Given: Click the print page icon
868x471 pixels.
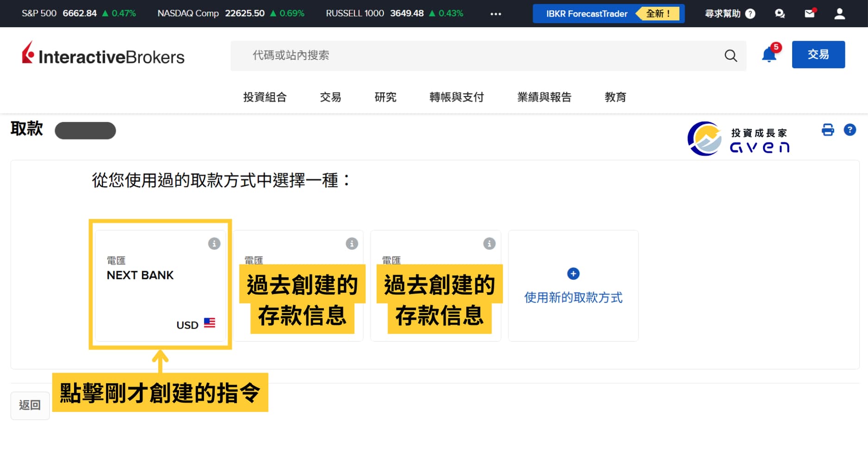Looking at the screenshot, I should pos(828,130).
